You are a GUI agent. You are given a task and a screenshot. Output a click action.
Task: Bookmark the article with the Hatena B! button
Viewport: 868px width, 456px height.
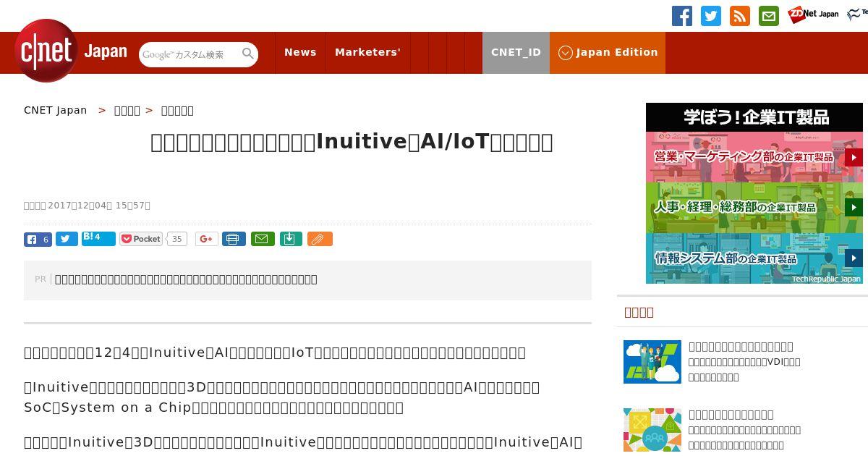[x=98, y=238]
